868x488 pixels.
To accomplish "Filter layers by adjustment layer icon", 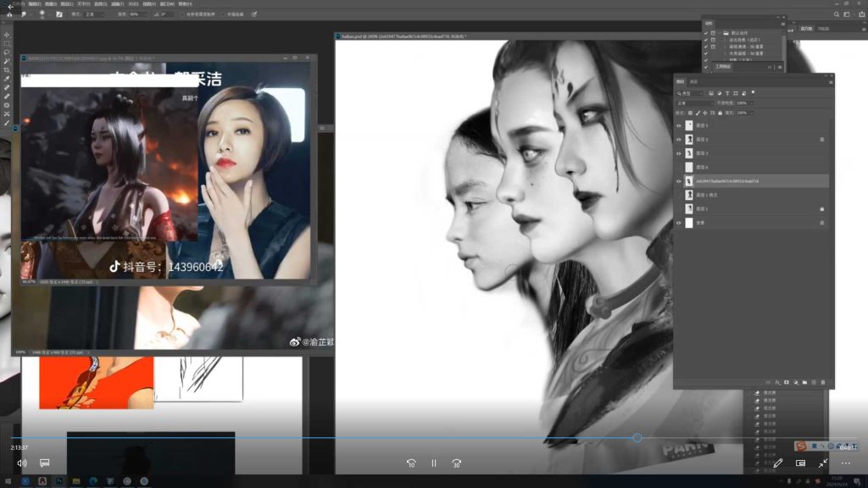I will 719,93.
